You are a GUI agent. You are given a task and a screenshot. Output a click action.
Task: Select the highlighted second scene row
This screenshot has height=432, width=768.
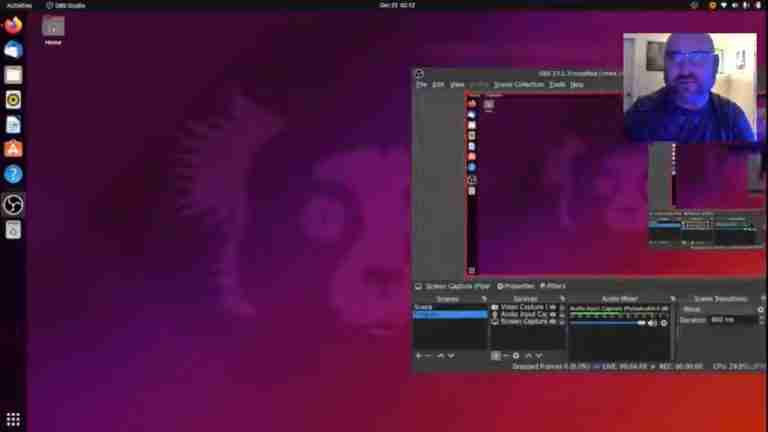[x=450, y=314]
